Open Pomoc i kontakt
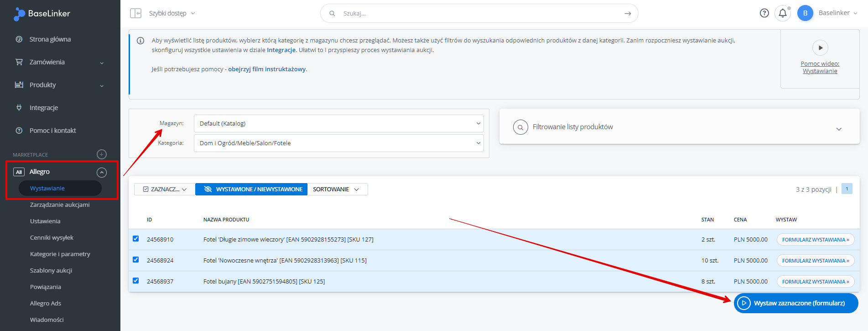 (x=53, y=131)
